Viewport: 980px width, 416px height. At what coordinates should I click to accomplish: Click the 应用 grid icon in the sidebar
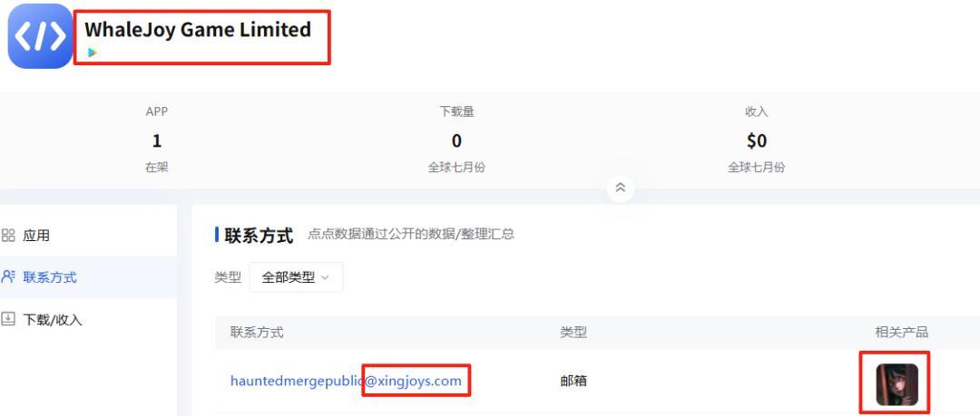coord(8,236)
